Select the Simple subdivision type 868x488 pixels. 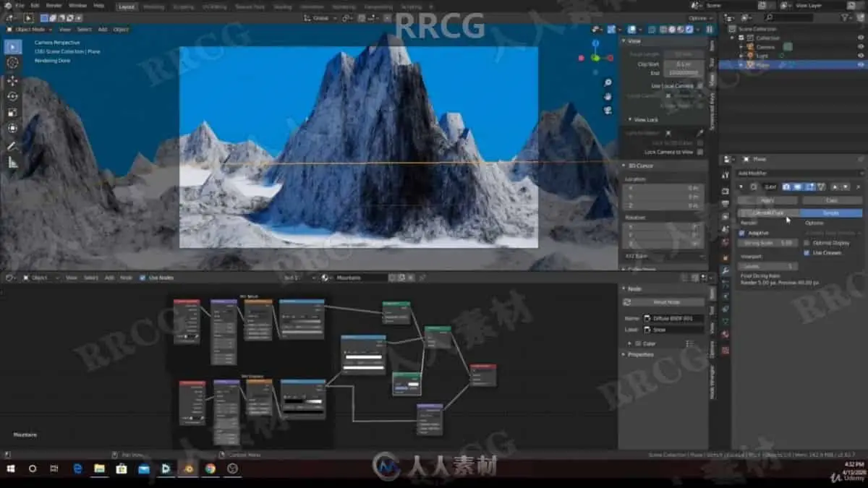point(831,213)
